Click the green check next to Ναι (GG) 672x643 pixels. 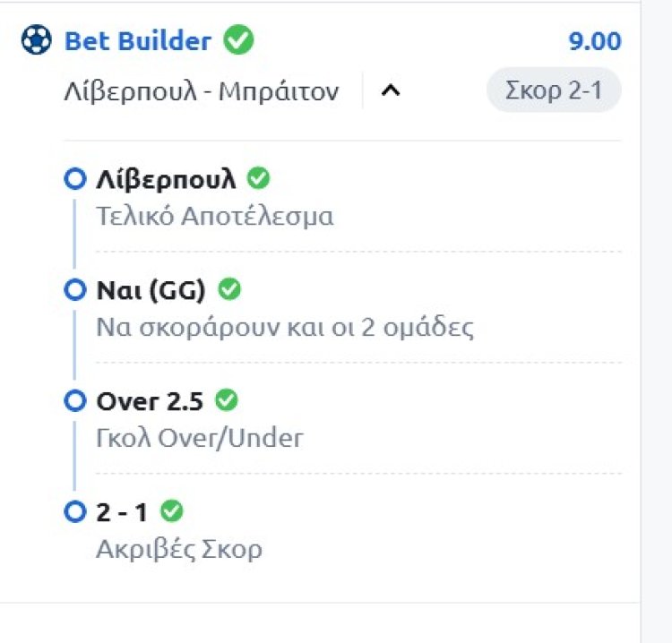(x=229, y=289)
